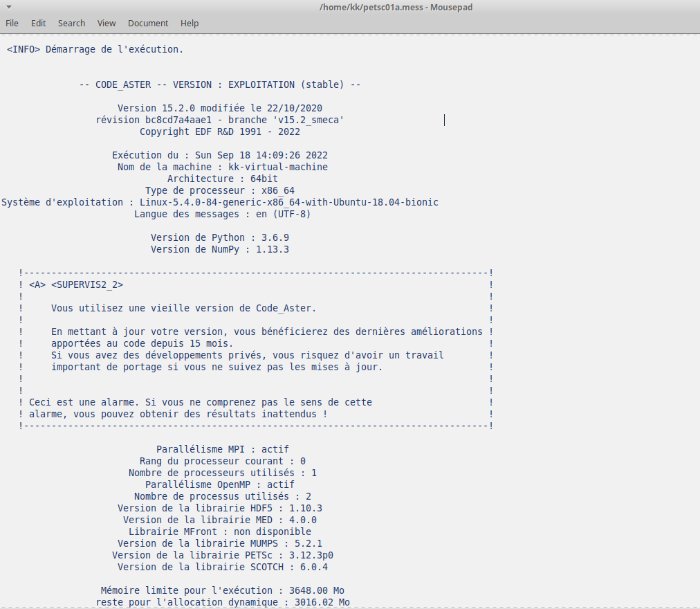Click the 'librairie MED : 4.0.0' line
The height and width of the screenshot is (609, 700).
pos(220,520)
